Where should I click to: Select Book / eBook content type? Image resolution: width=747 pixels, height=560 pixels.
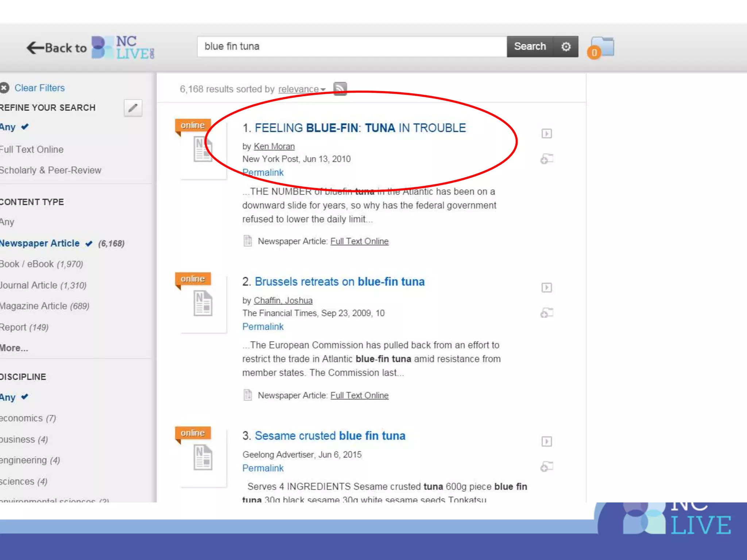[27, 264]
